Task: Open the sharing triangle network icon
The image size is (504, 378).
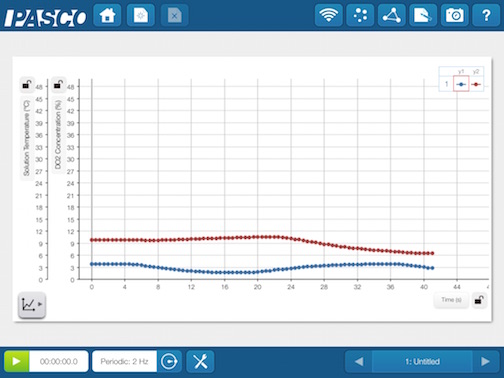Action: 392,15
